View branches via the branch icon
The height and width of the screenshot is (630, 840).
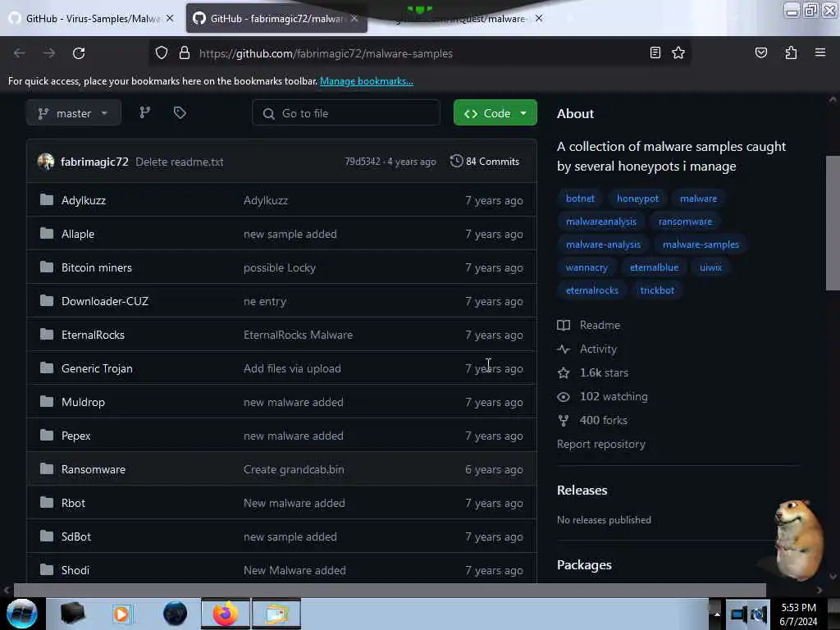pos(144,112)
